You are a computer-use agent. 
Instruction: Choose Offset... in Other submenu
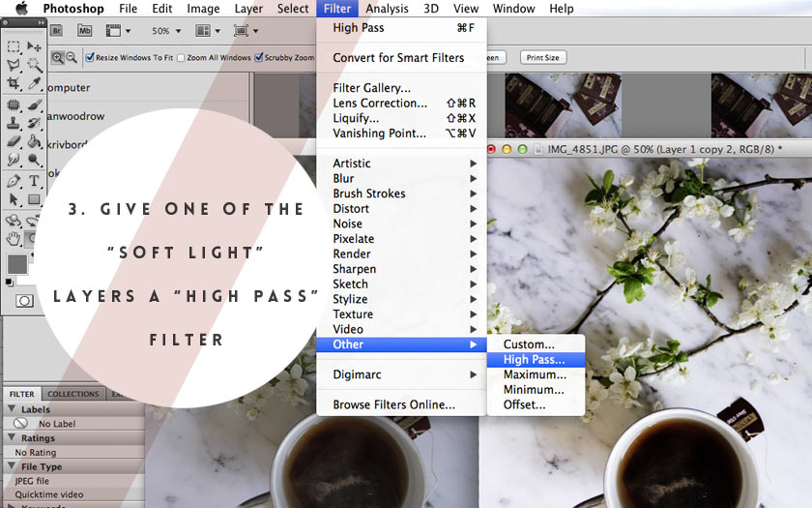pyautogui.click(x=536, y=404)
